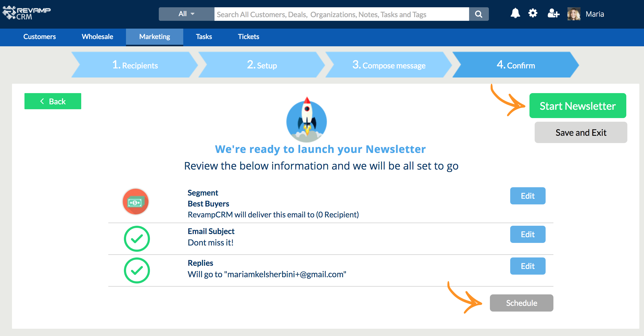Click the Best Buyers segment money icon
644x336 pixels.
135,202
